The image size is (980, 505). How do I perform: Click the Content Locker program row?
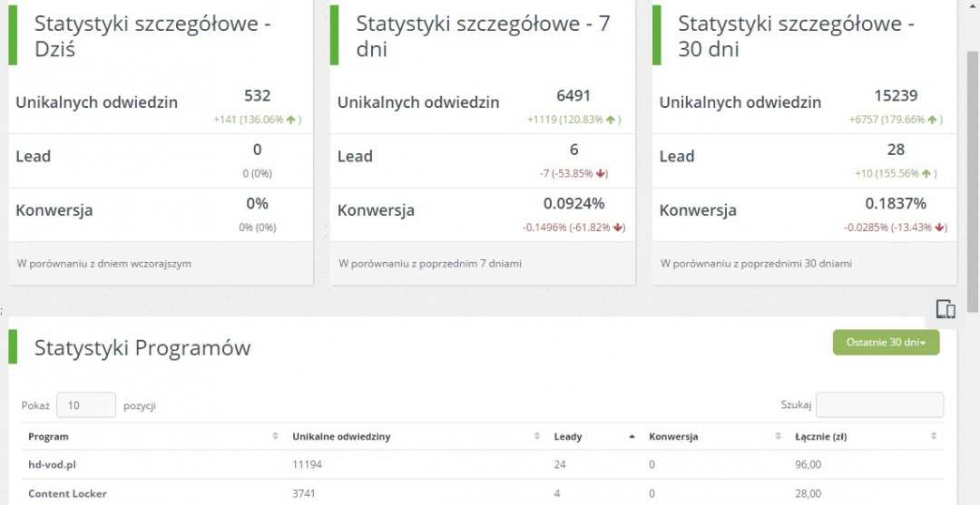[67, 493]
